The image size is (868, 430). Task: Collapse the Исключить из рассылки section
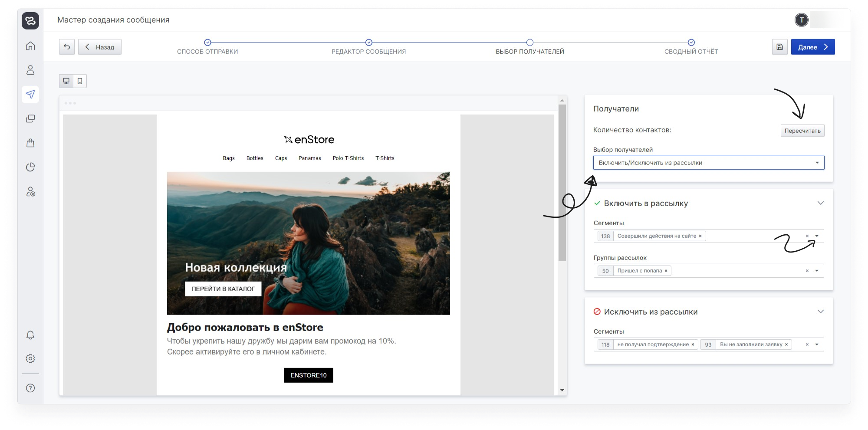[x=821, y=312]
